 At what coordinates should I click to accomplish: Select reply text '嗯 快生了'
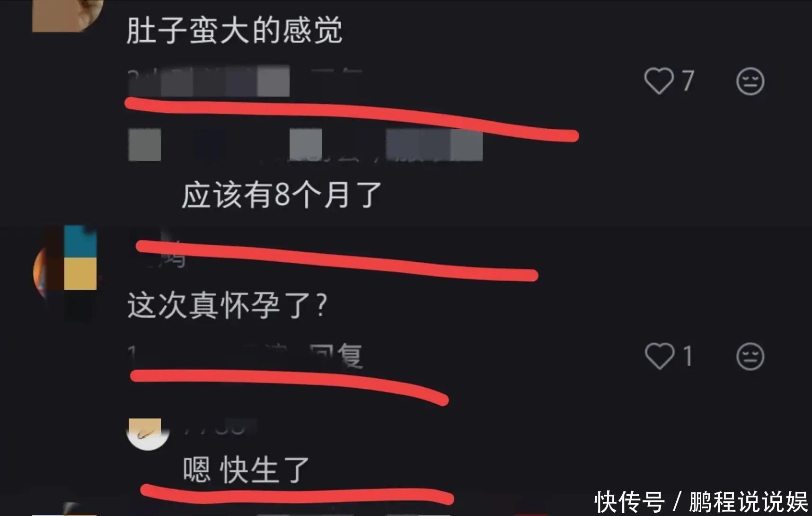point(246,470)
